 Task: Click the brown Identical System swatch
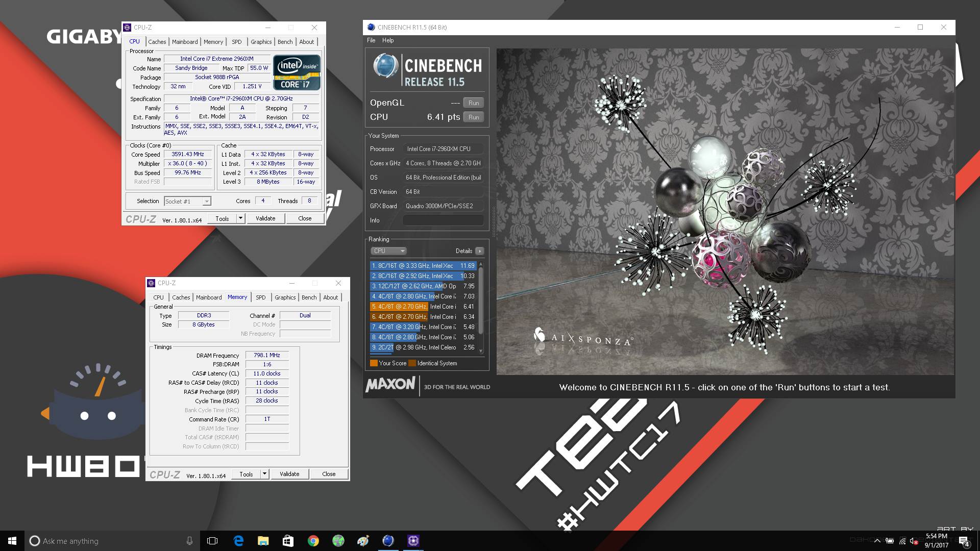coord(412,363)
